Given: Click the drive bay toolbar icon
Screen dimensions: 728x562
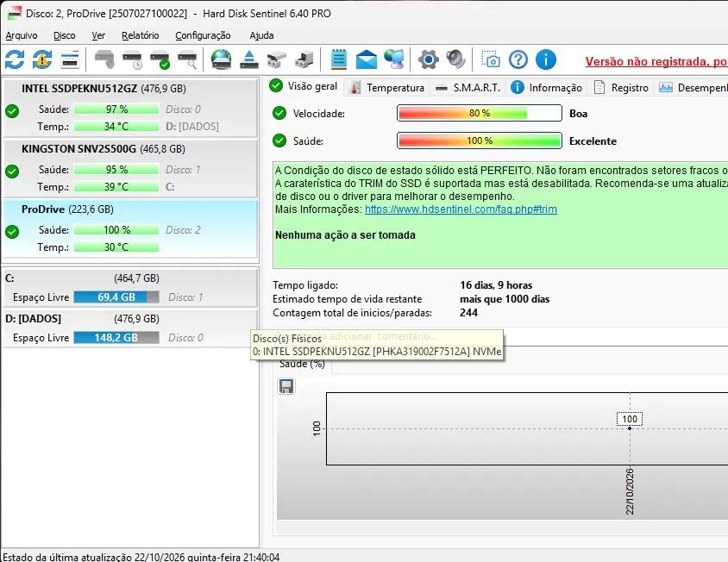Looking at the screenshot, I should click(304, 59).
